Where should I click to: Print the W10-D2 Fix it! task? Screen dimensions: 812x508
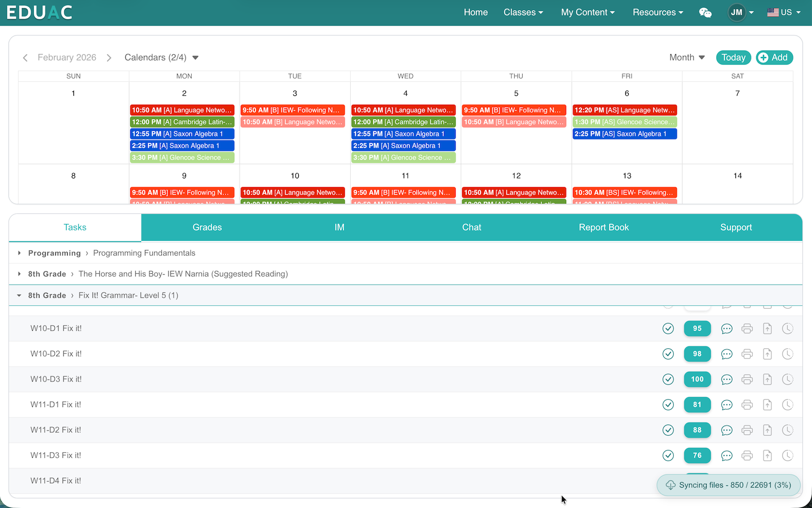pos(747,354)
